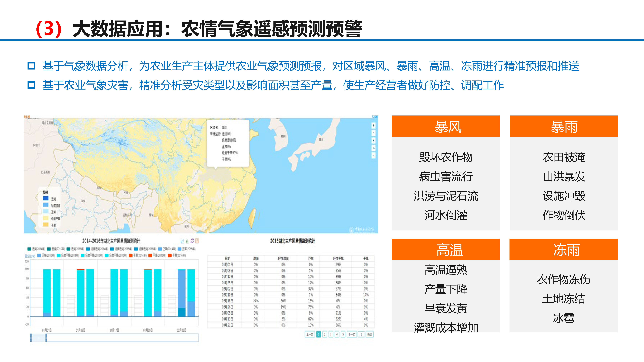
Task: Click the 高温 orange header card
Action: (x=446, y=249)
